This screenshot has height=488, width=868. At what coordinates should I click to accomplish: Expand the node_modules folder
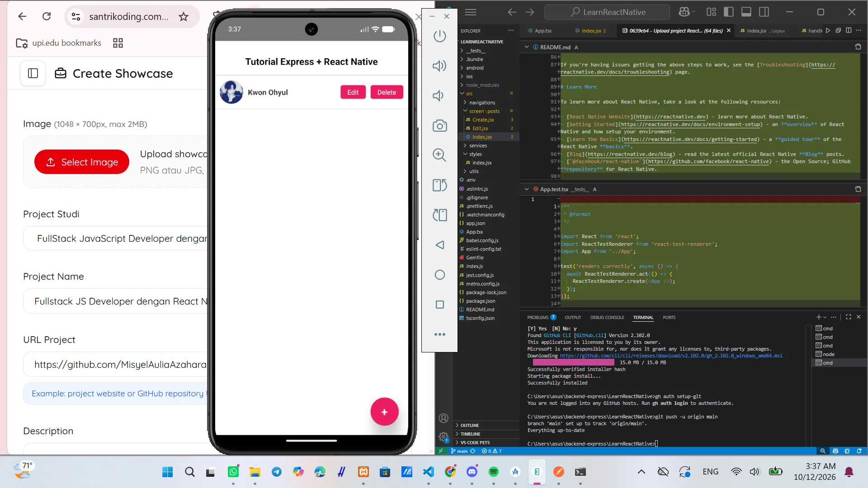482,85
